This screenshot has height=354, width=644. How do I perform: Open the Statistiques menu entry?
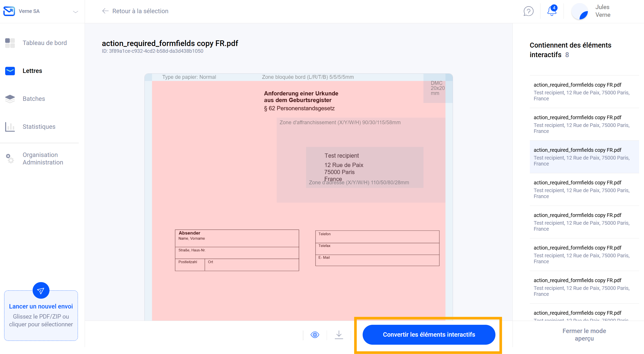tap(39, 127)
